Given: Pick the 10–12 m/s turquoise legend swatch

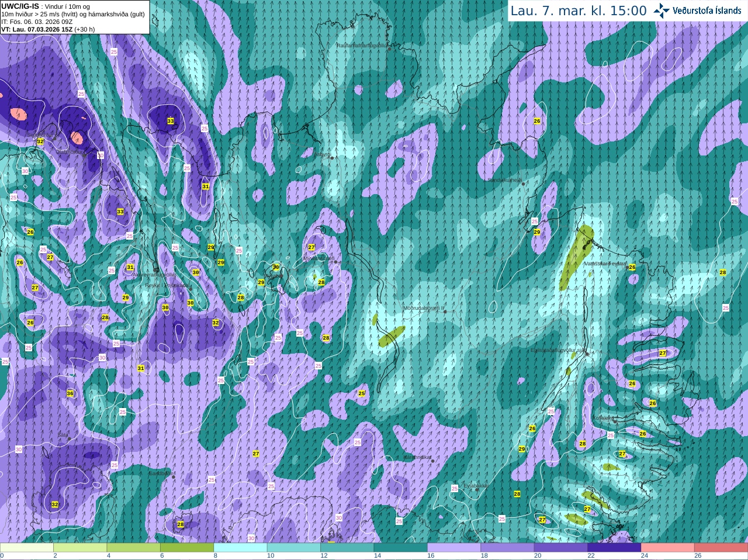Looking at the screenshot, I should point(293,548).
